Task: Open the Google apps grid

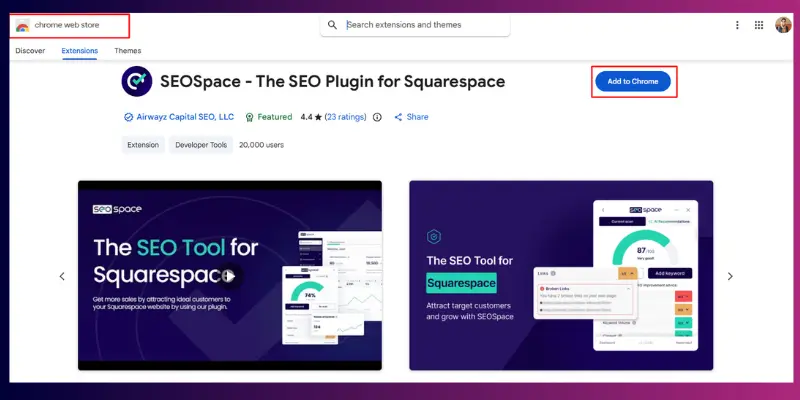Action: (759, 25)
